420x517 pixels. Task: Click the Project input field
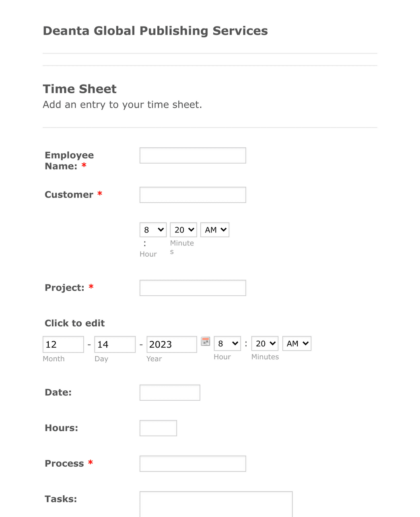tap(193, 288)
